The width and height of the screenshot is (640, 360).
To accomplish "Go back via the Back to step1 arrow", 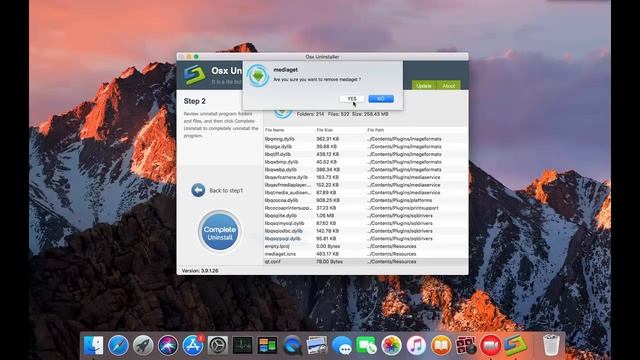I will pos(198,190).
